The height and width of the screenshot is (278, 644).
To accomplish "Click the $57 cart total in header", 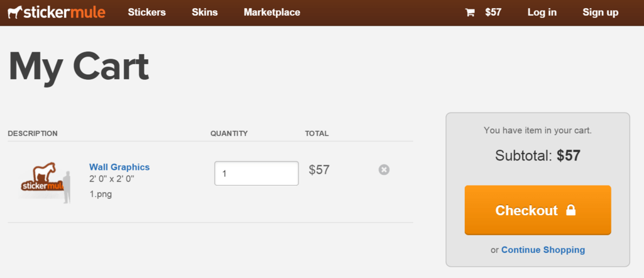I will 493,13.
